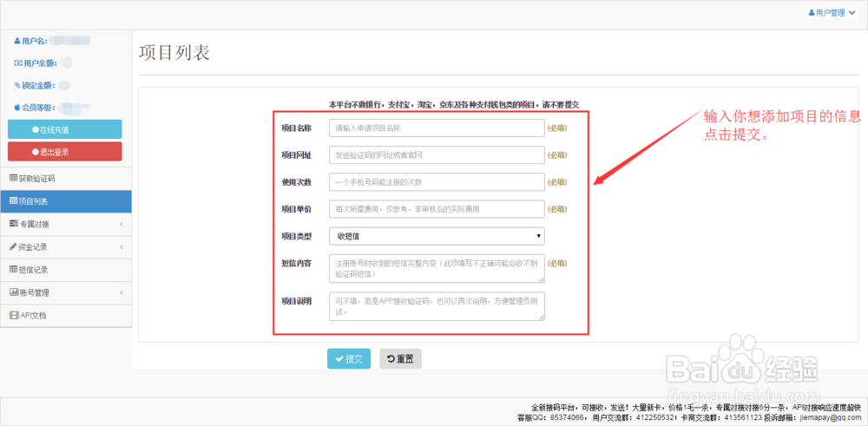Focus the 项目网址 input field

coord(437,155)
